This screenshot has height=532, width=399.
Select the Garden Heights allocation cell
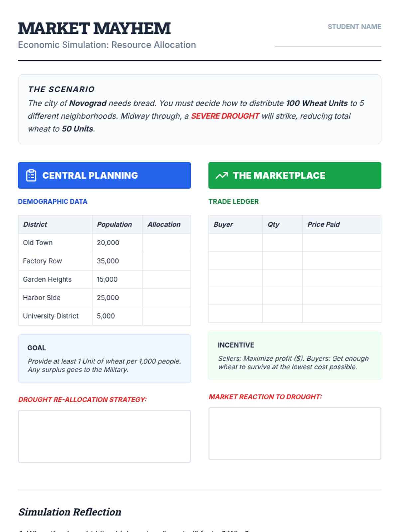[x=166, y=279]
